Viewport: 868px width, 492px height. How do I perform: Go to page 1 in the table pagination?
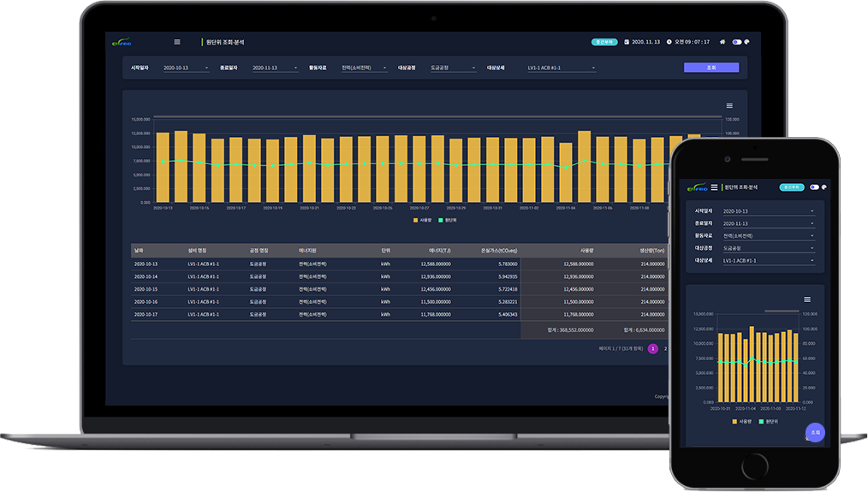pyautogui.click(x=653, y=348)
